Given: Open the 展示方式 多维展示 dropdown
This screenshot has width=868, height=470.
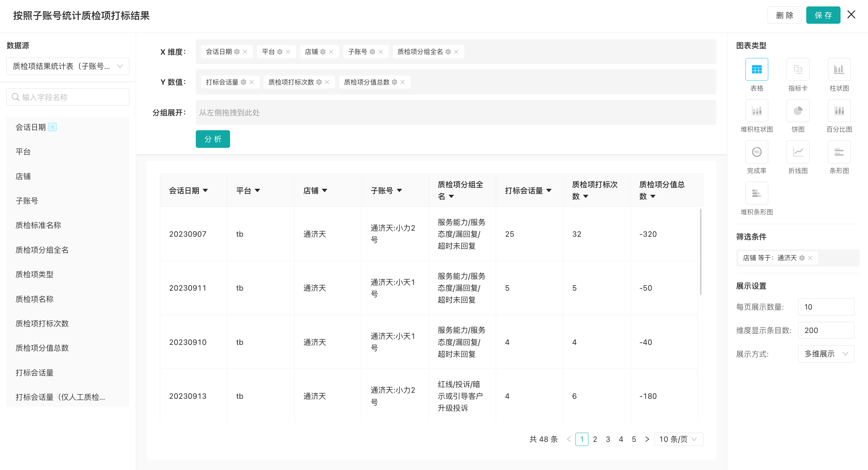Looking at the screenshot, I should [826, 354].
